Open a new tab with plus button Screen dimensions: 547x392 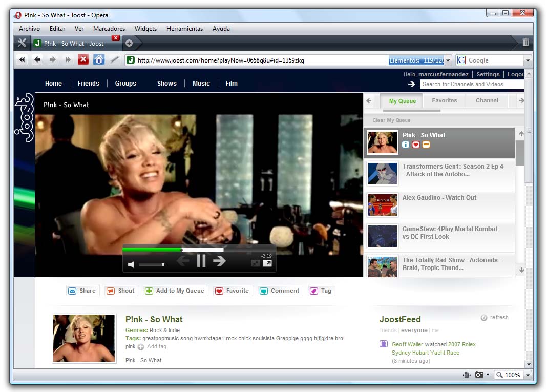129,43
